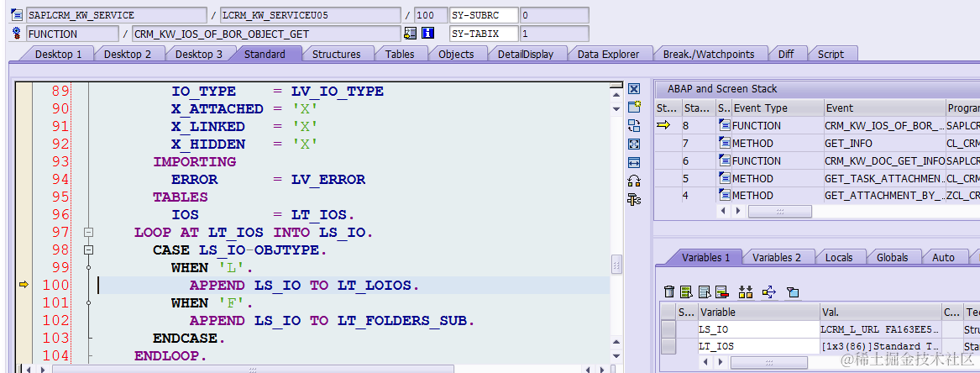Click the blue information icon in header
Screen dimensions: 980x373
428,33
